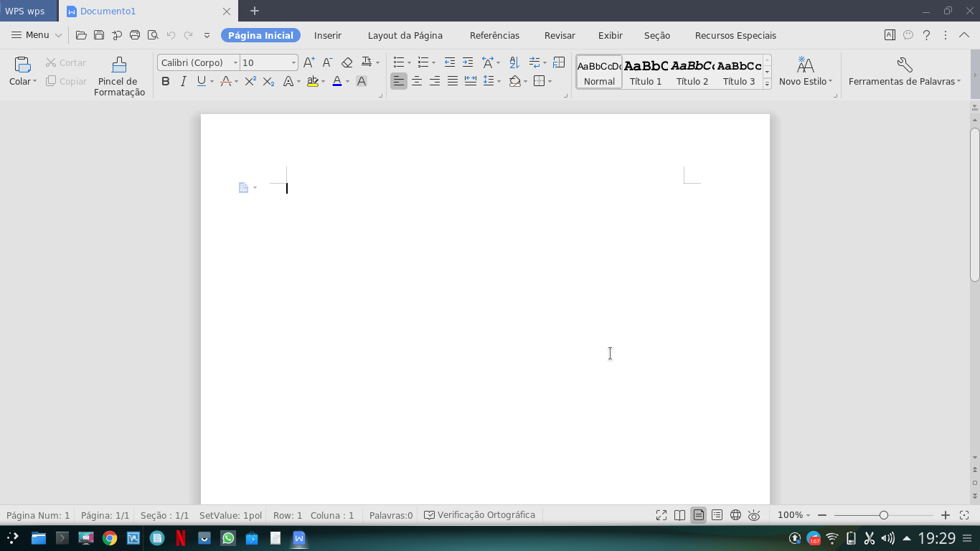Apply the Título 1 style

646,72
